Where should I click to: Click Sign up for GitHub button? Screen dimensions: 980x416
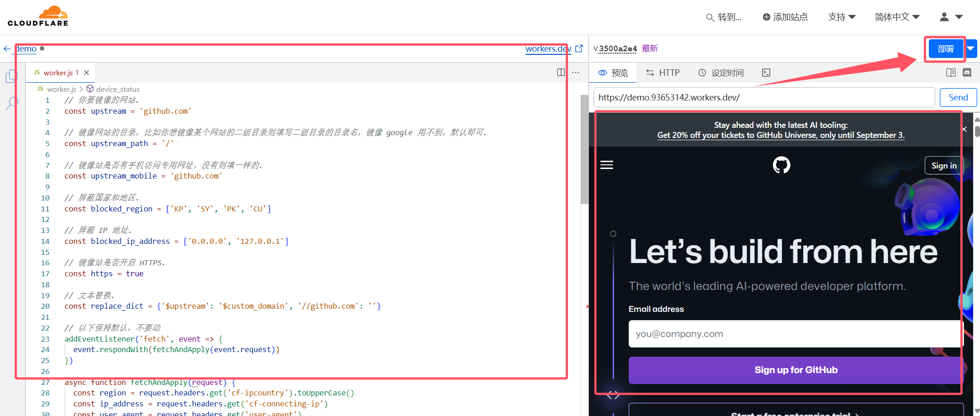(796, 370)
